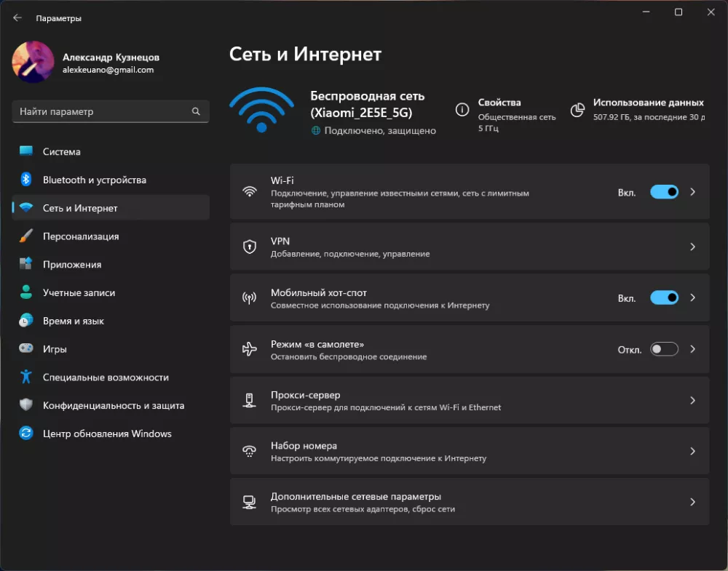The image size is (728, 571).
Task: Expand the VPN settings chevron
Action: [692, 247]
